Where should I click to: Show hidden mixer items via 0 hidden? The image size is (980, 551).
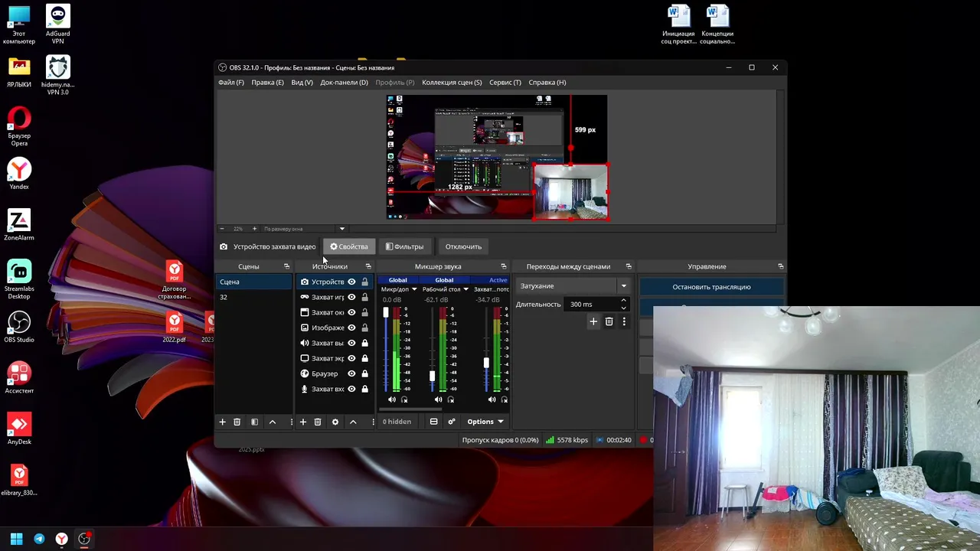(397, 422)
